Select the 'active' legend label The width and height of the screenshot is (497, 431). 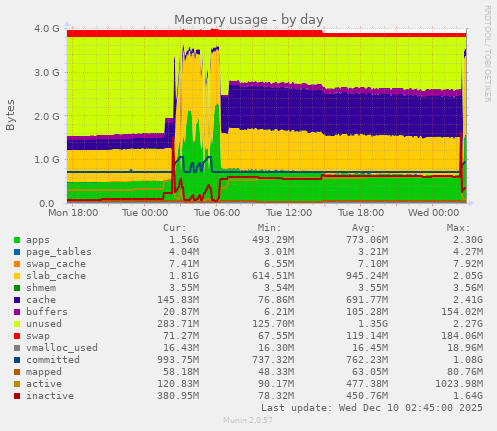point(44,384)
